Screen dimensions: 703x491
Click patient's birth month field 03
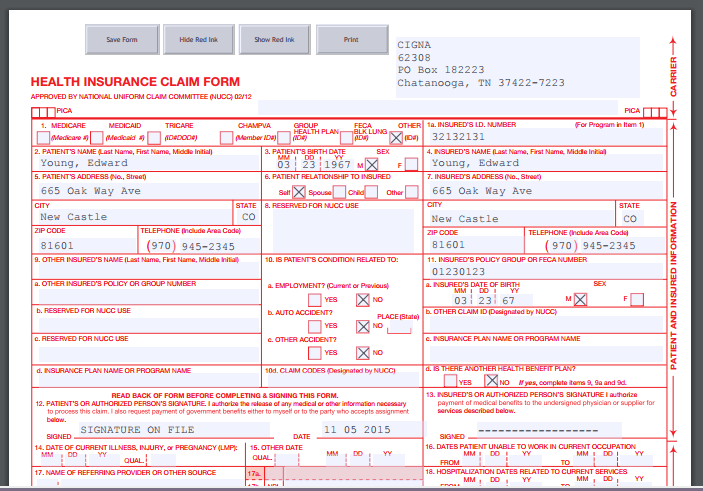(284, 165)
